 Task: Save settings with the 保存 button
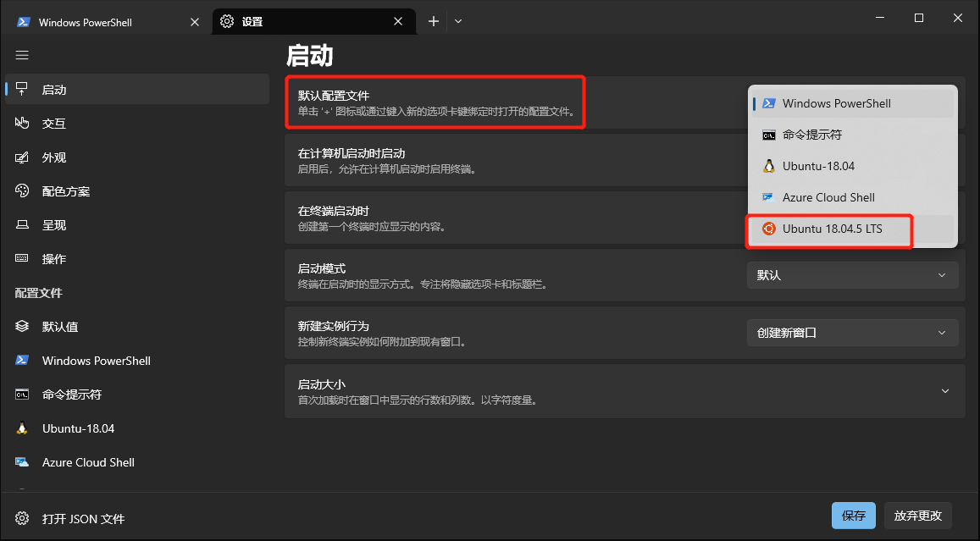(x=853, y=516)
